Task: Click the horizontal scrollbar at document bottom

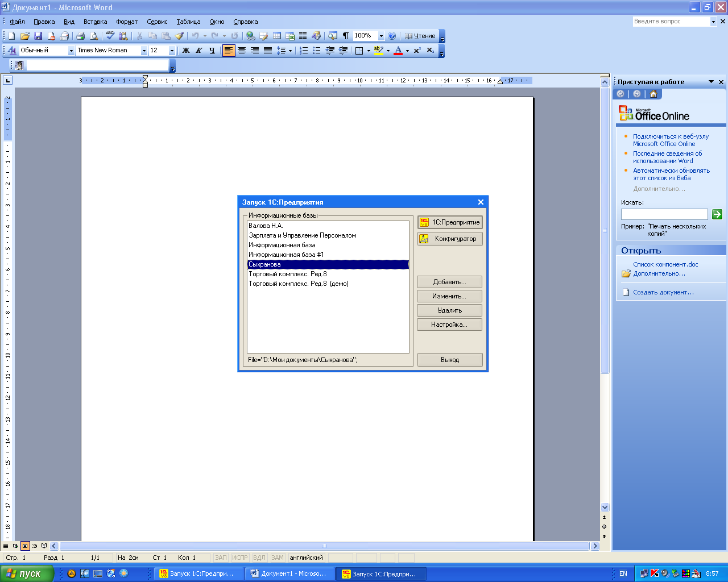Action: pyautogui.click(x=324, y=546)
